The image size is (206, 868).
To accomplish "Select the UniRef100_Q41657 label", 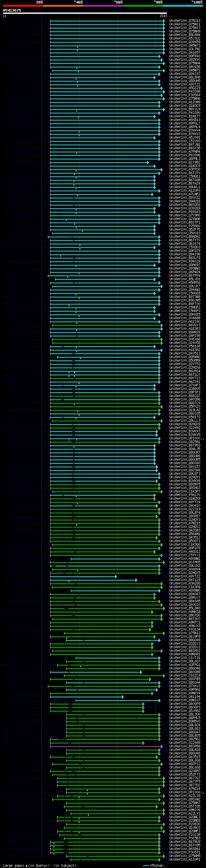I will [x=185, y=52].
